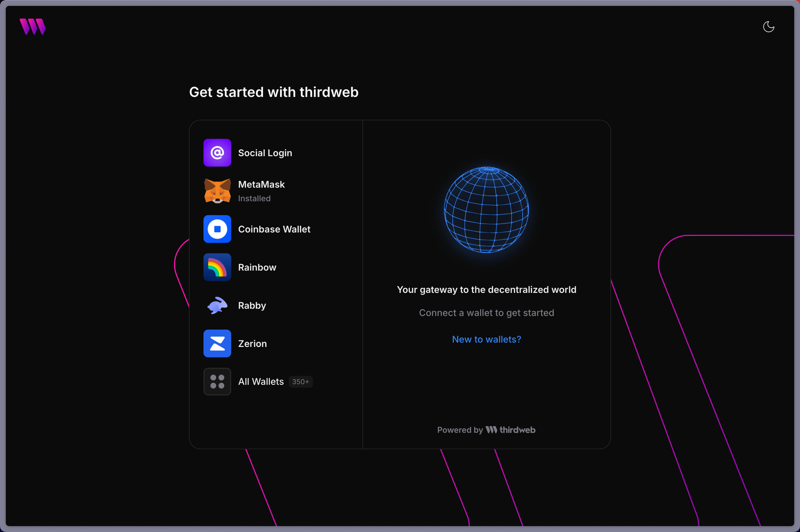Image resolution: width=800 pixels, height=532 pixels.
Task: Toggle dark mode with the moon icon
Action: tap(768, 27)
